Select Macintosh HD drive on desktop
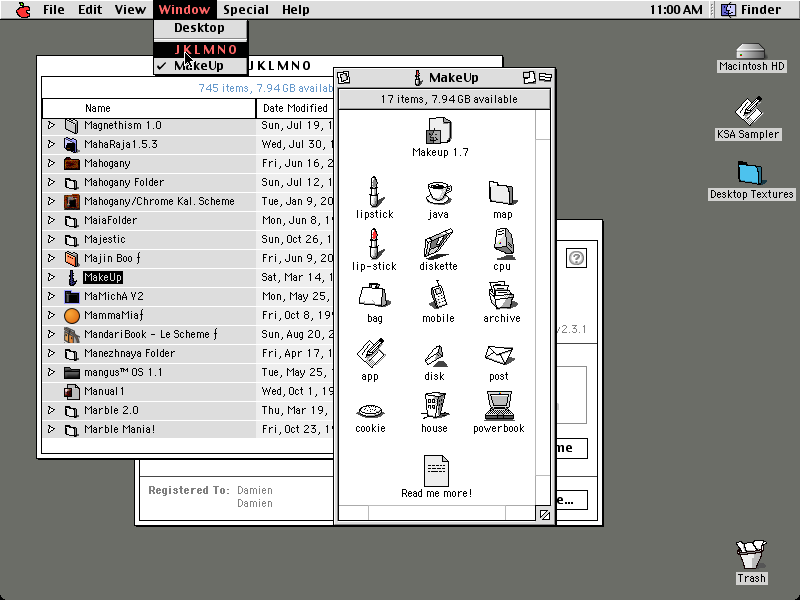This screenshot has height=600, width=800. (751, 52)
